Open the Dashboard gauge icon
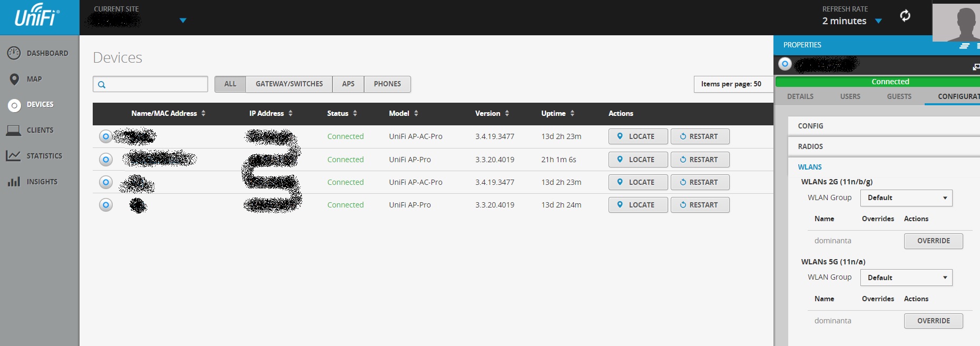The image size is (980, 346). point(14,53)
